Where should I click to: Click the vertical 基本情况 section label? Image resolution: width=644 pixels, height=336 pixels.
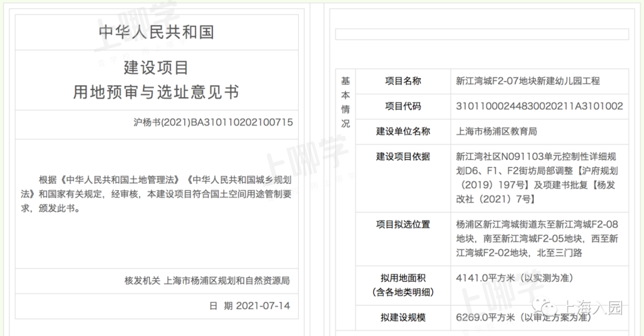coord(345,103)
